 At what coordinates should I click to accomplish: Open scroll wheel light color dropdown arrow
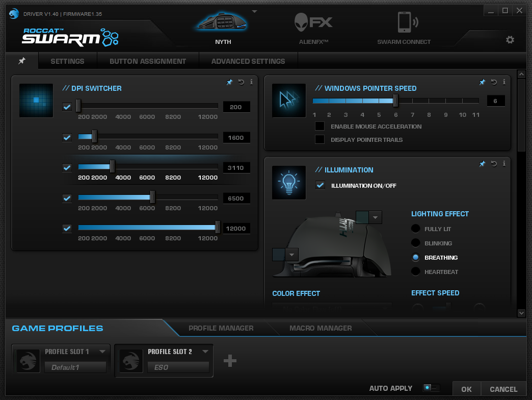[x=375, y=217]
